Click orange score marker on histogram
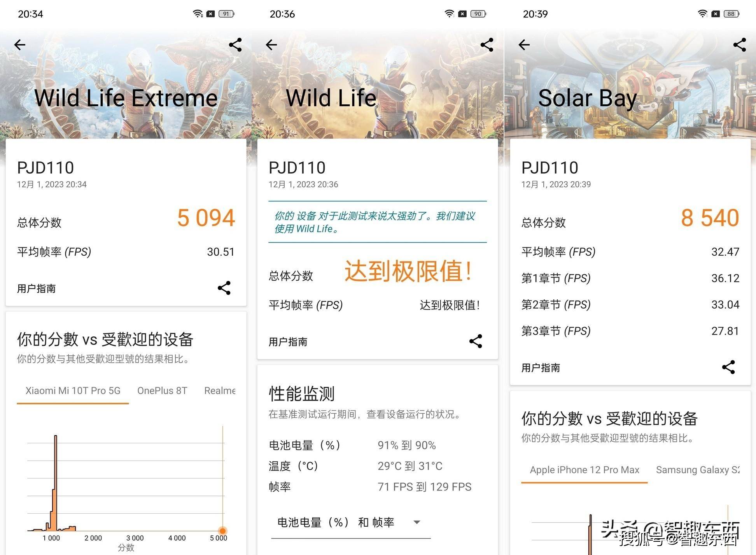The image size is (756, 555). pos(222,530)
